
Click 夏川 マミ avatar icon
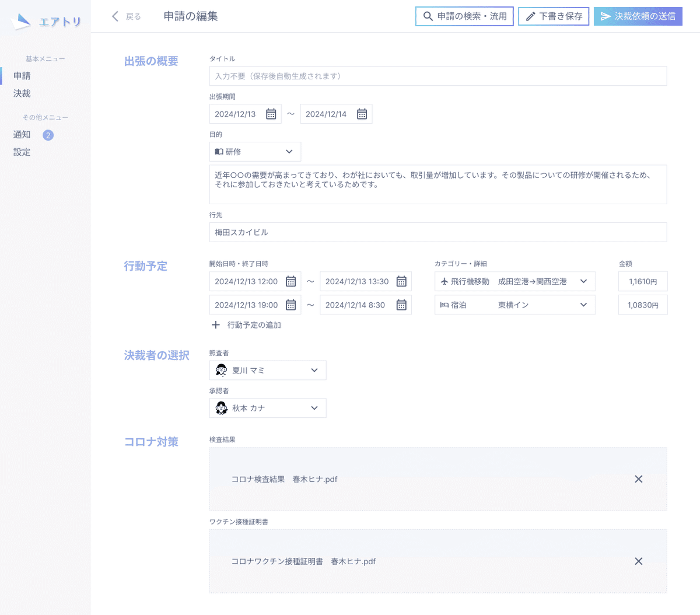pos(221,370)
